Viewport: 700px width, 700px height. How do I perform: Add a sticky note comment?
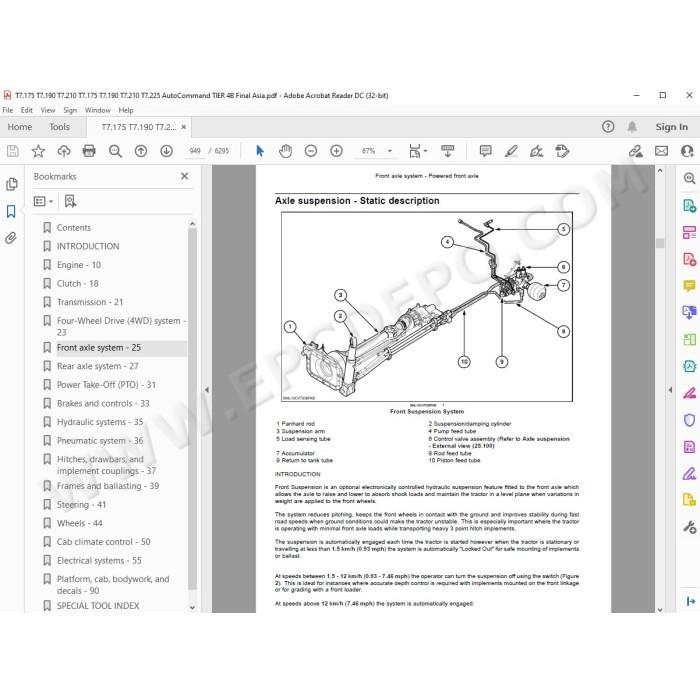click(x=485, y=151)
